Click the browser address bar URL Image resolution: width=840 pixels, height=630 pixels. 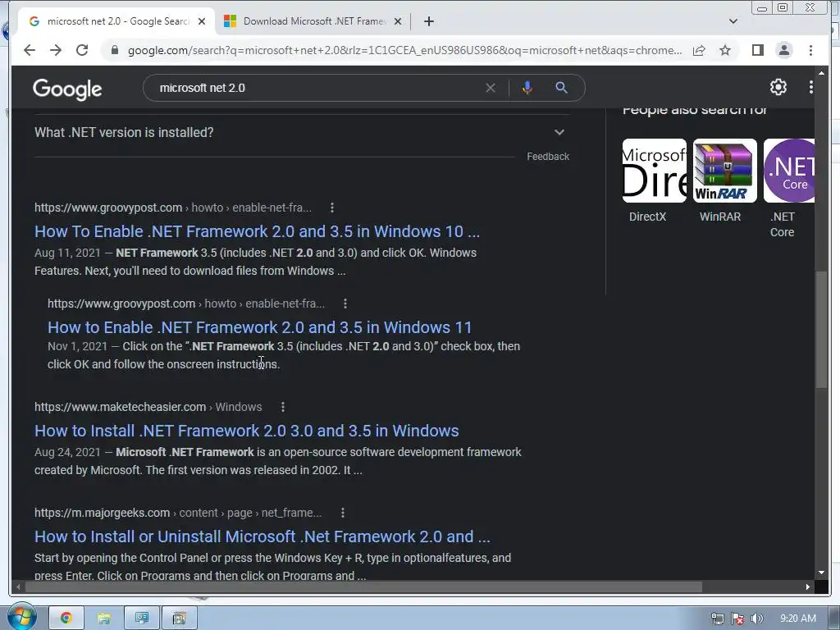[404, 50]
